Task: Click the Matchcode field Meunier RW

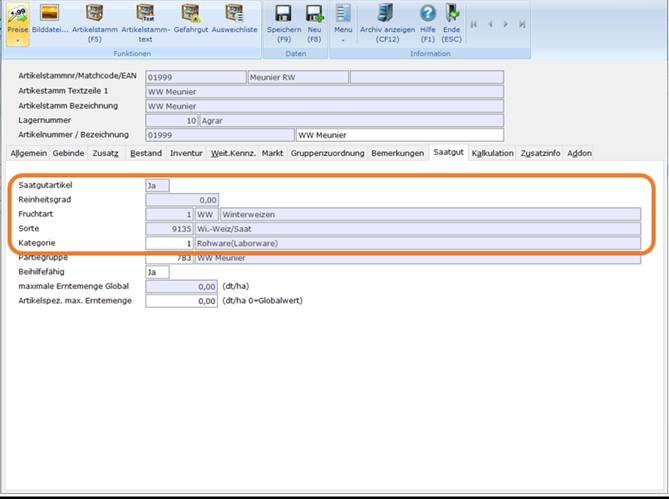Action: click(298, 77)
